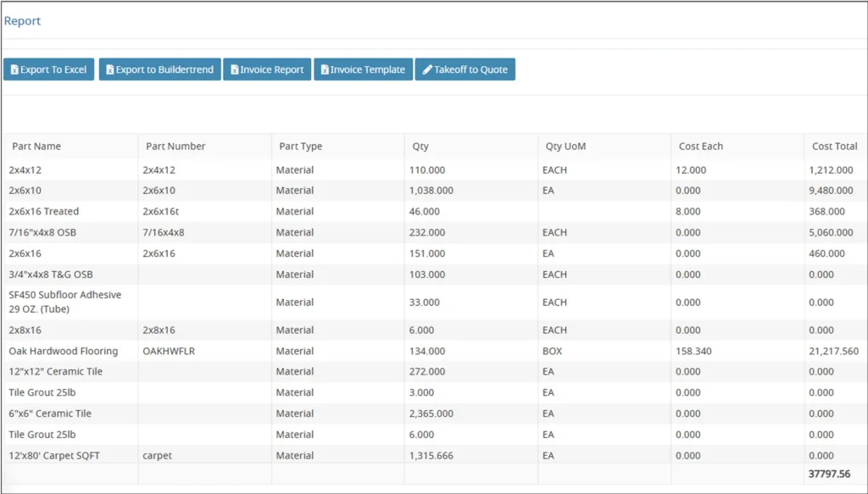
Task: Click the file icon on Invoice Report
Action: (235, 69)
